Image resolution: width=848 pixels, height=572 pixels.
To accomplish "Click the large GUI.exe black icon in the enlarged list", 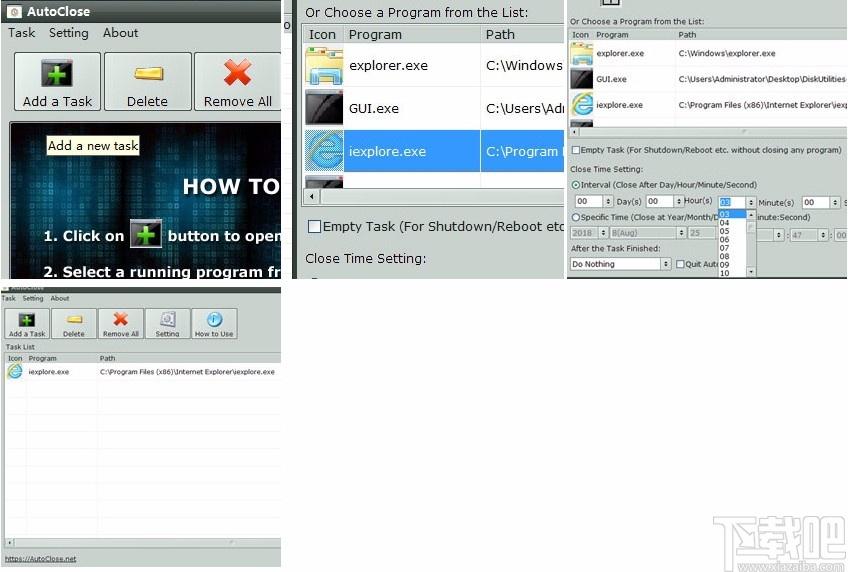I will click(323, 108).
